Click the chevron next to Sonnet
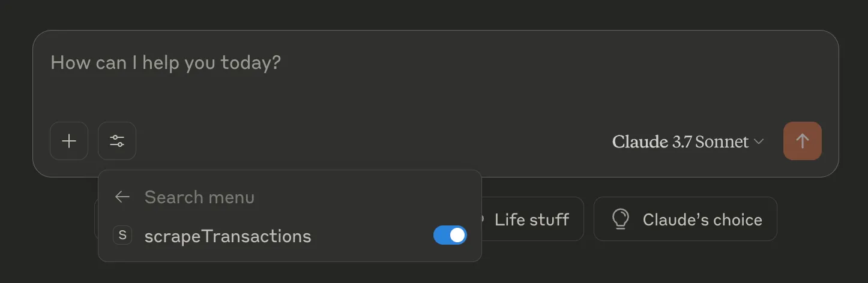Screen dimensions: 868x283 (x=759, y=142)
